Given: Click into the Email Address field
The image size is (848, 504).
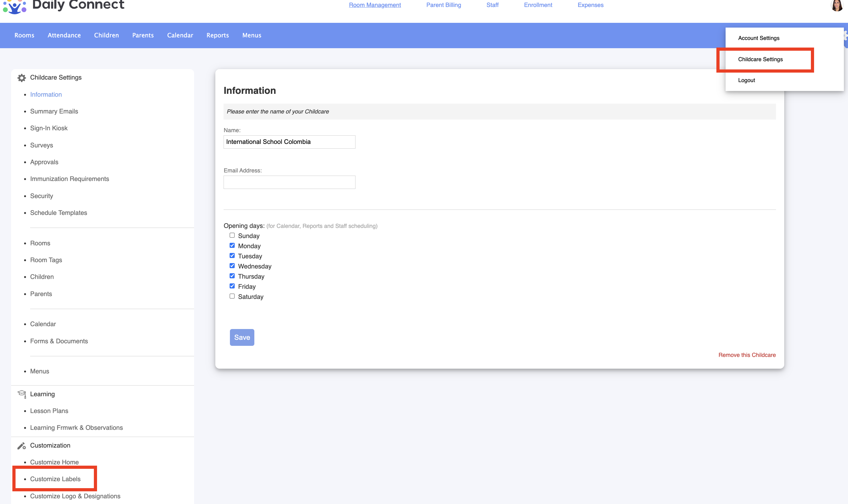Looking at the screenshot, I should pos(289,182).
